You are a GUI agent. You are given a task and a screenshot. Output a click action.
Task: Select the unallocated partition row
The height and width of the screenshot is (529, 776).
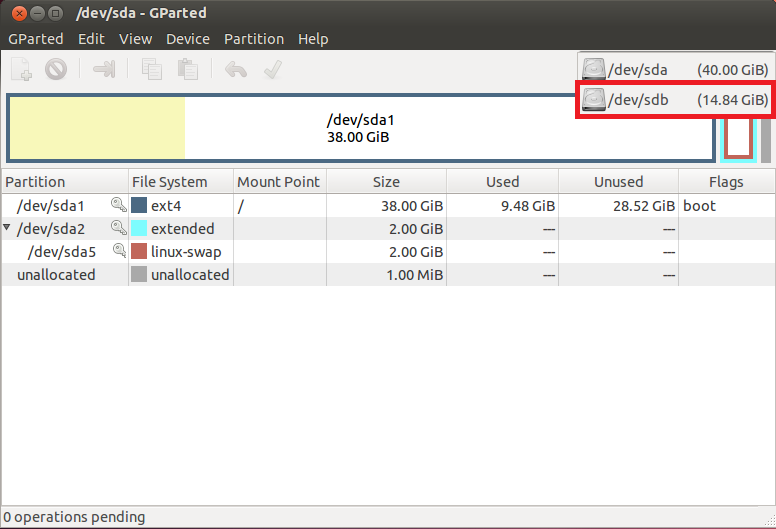point(388,275)
